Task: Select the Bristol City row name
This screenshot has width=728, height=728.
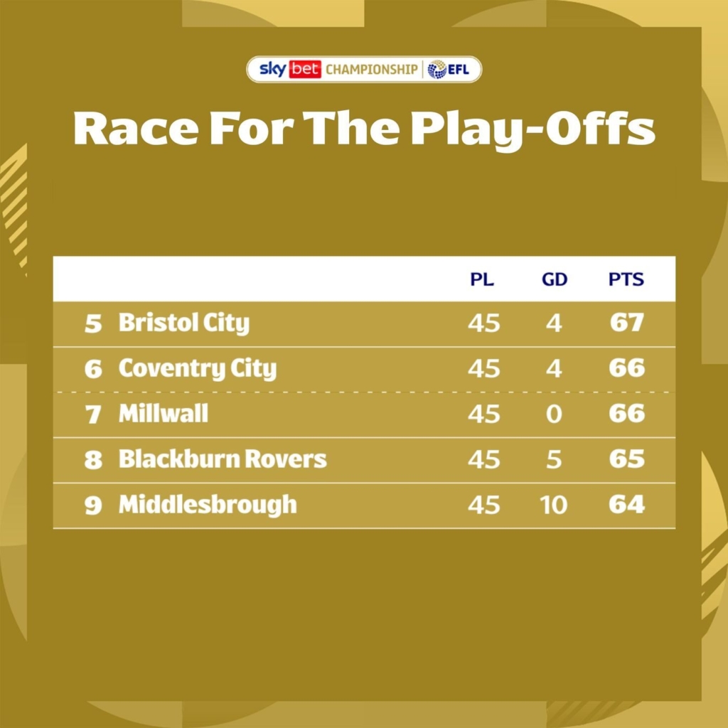Action: tap(184, 323)
